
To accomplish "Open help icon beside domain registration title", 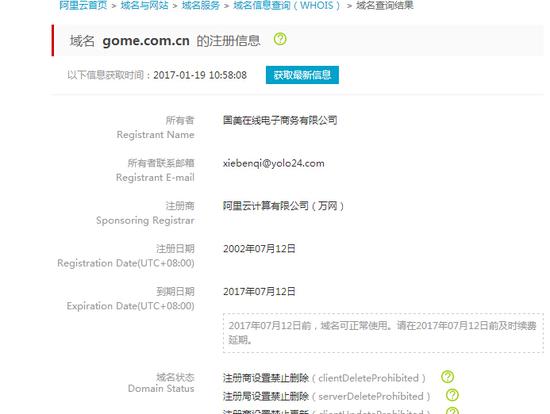I will [280, 39].
